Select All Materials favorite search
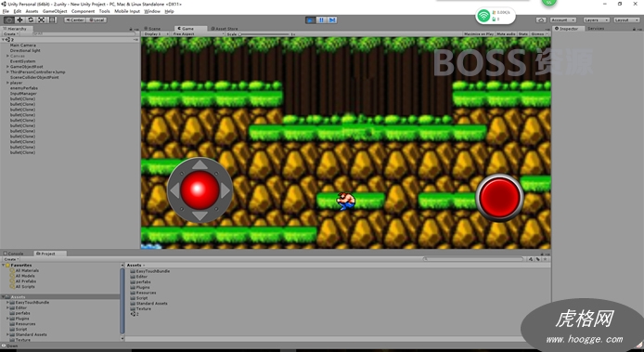Screen dimensions: 644x352 click(25, 270)
